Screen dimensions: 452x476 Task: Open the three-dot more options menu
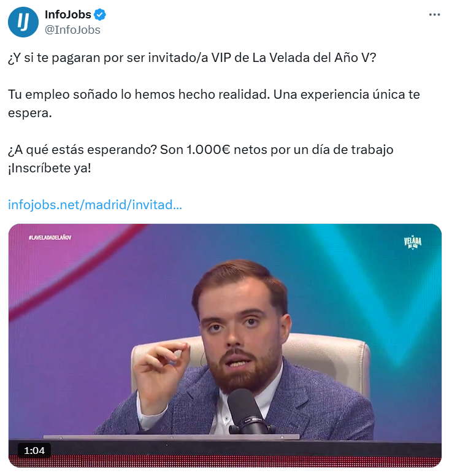pyautogui.click(x=434, y=15)
